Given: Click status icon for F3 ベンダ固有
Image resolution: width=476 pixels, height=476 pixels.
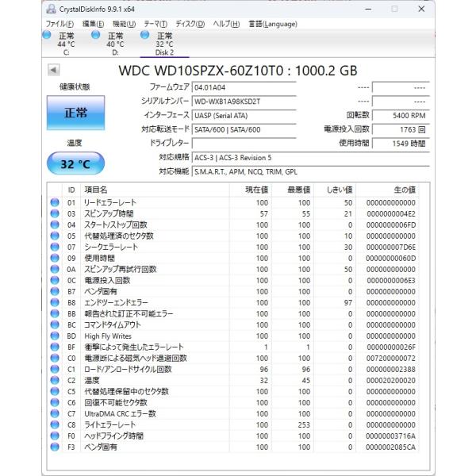Looking at the screenshot, I should [x=55, y=447].
